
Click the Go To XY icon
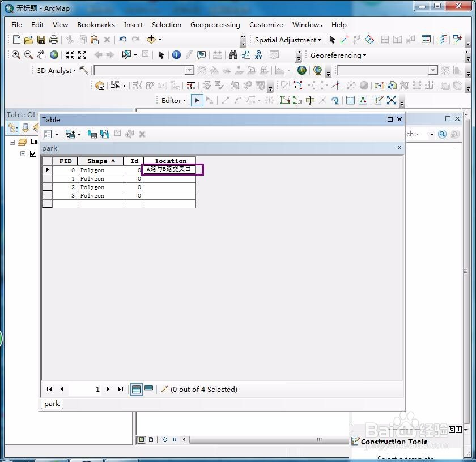click(x=258, y=55)
